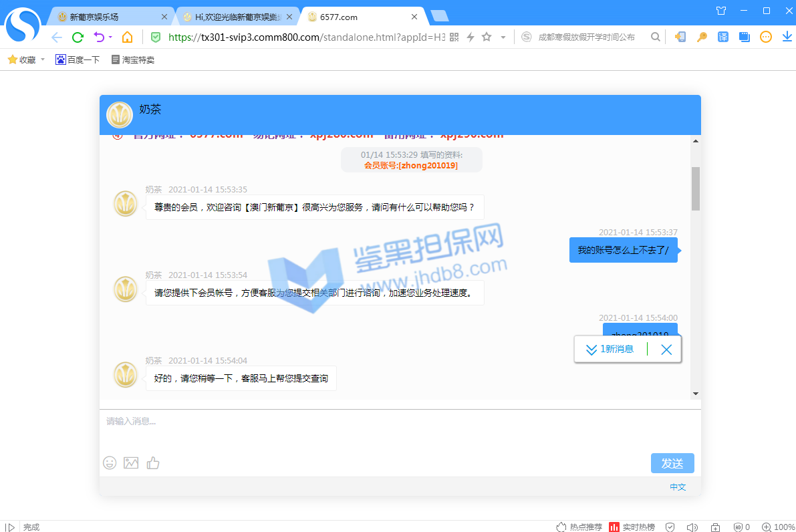Switch to the Hi,欢迎光临新葡京 tab
This screenshot has width=796, height=532.
pos(237,17)
